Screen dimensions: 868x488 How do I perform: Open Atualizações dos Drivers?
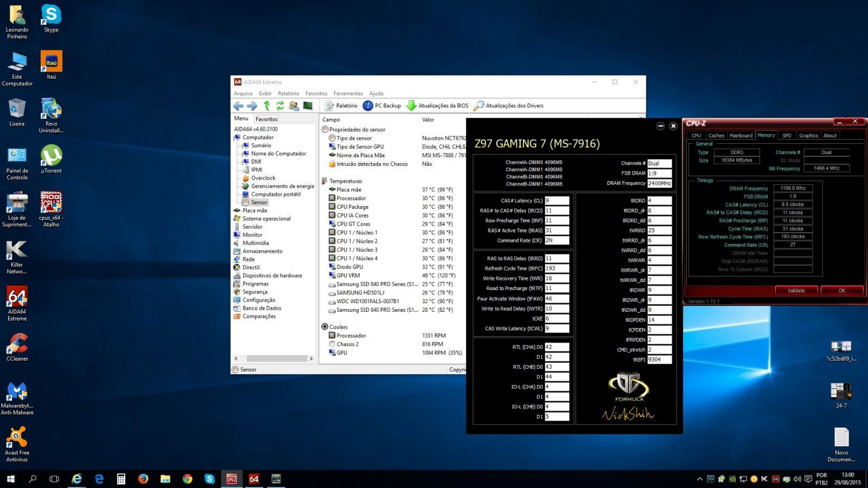click(x=508, y=106)
